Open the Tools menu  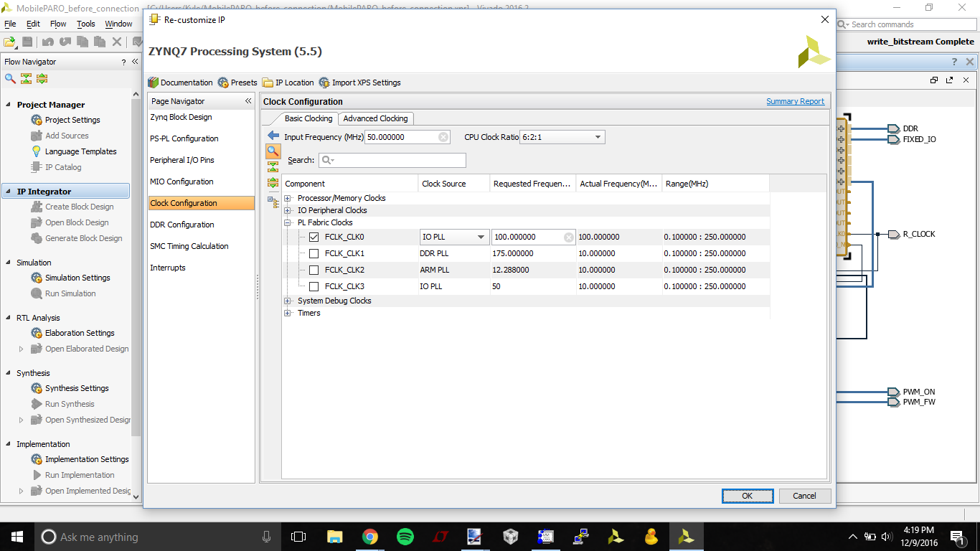click(86, 24)
